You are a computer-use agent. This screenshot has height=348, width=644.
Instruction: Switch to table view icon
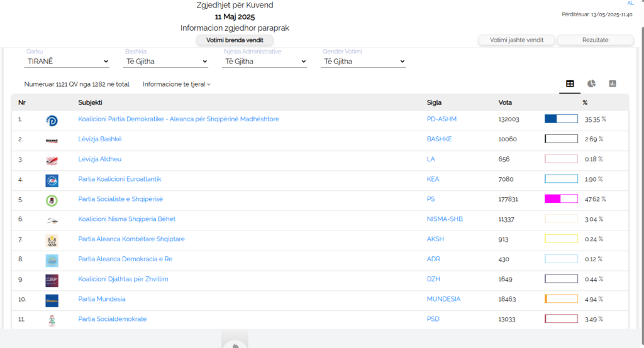click(570, 84)
